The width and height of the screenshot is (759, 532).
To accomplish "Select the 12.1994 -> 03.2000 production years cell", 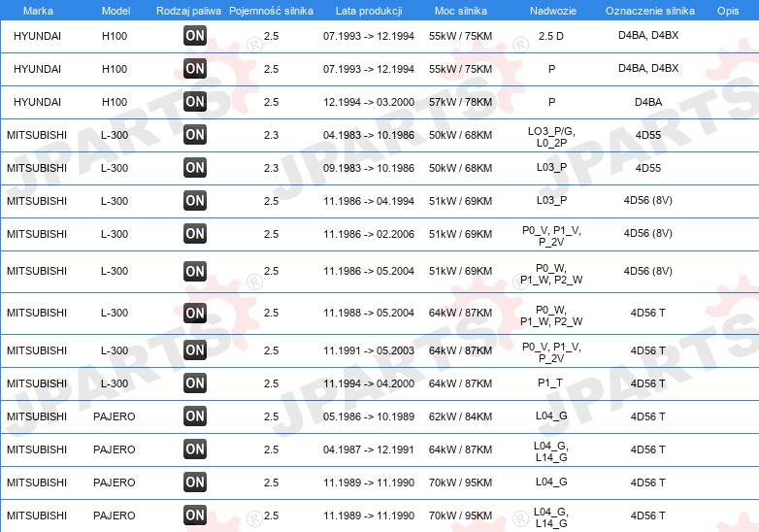I will [369, 102].
